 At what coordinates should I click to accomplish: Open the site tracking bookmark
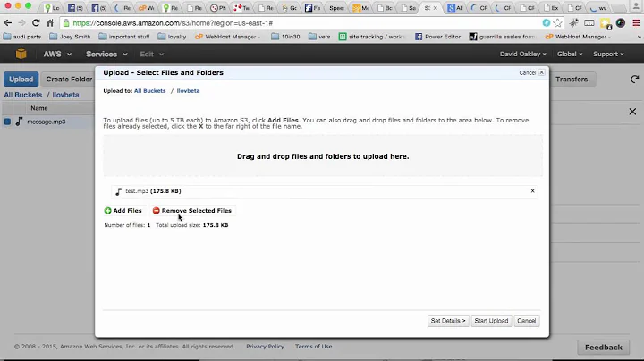click(x=372, y=37)
